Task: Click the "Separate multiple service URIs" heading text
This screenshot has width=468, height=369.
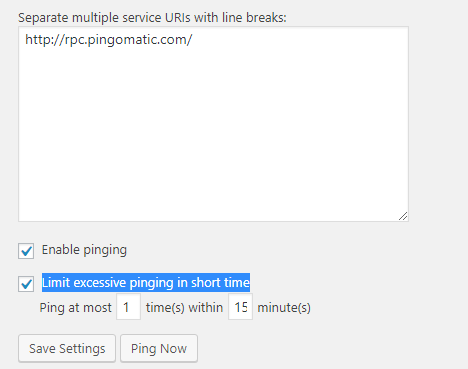Action: click(x=152, y=18)
